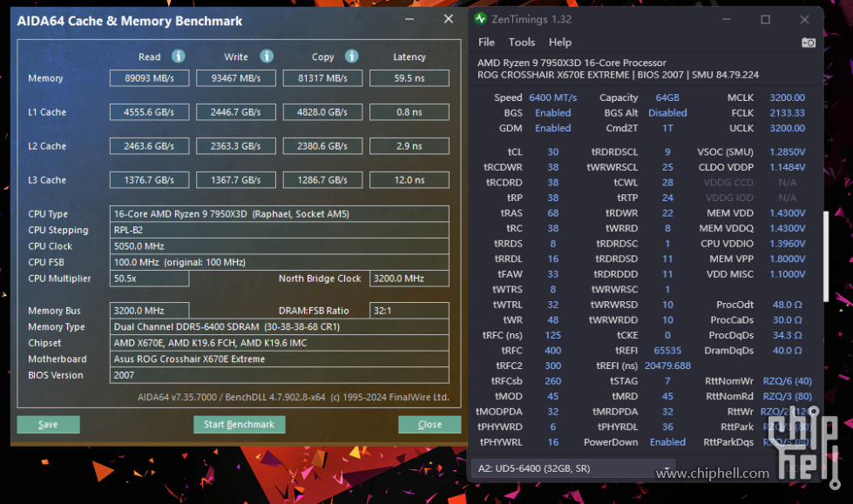Click the CPU Clock 5050.0 MHz field
Screen dimensions: 853x504
click(280, 246)
